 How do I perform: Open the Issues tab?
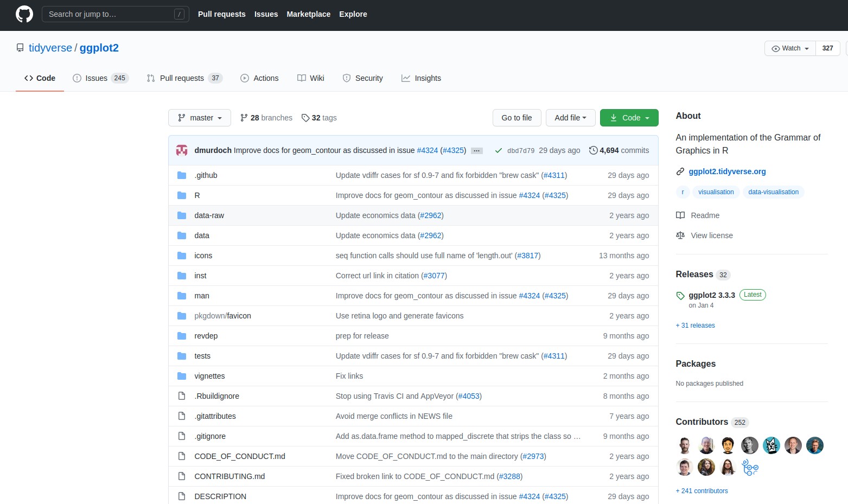tap(100, 78)
